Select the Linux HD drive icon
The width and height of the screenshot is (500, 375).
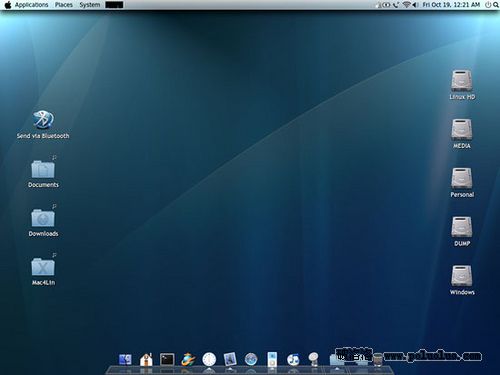pos(462,85)
